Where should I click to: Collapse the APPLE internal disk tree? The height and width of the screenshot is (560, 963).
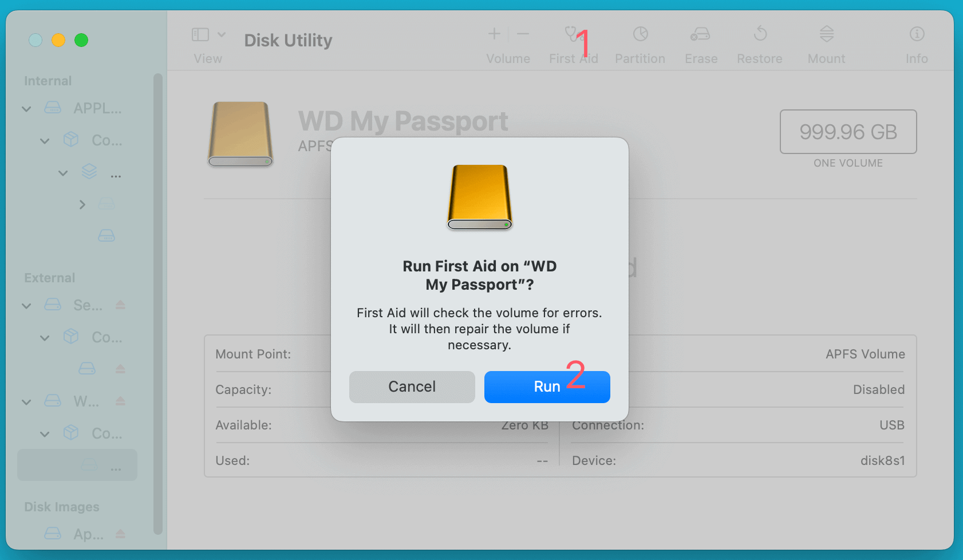coord(26,108)
